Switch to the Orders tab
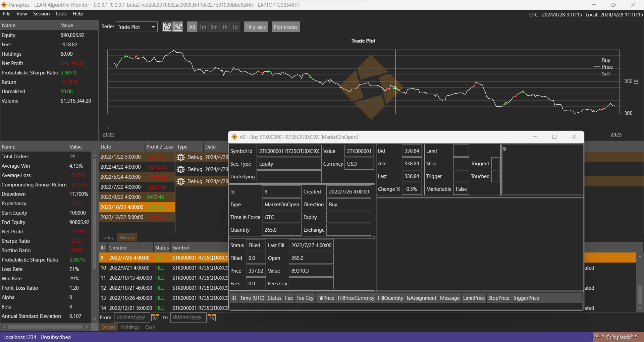The image size is (644, 342). [x=108, y=327]
